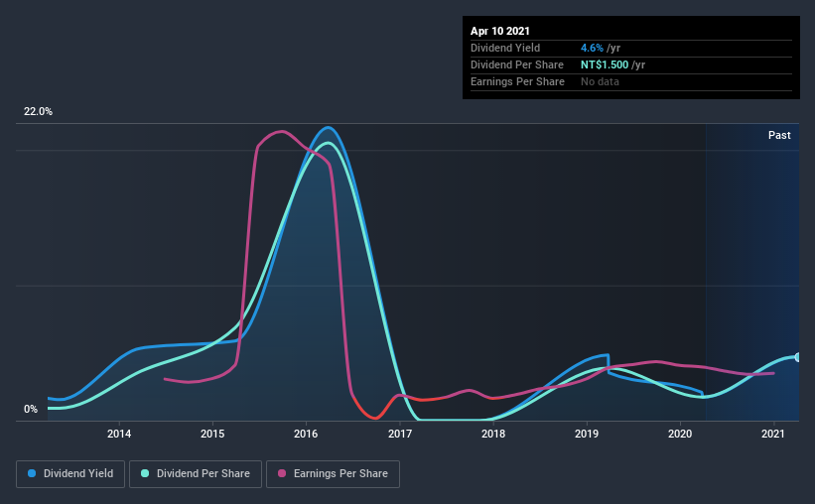Click the 2016 x-axis label
This screenshot has width=815, height=504.
306,434
